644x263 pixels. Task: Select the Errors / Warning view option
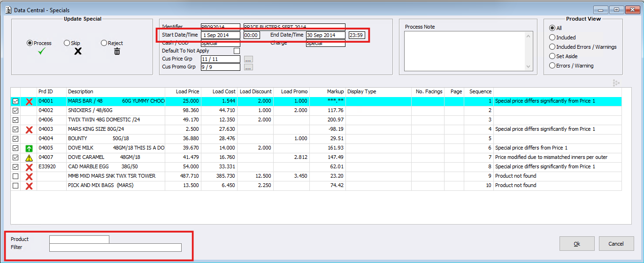pyautogui.click(x=552, y=66)
